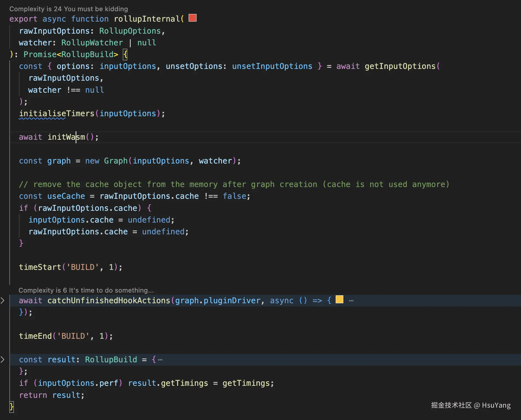Click the rollupInternal function name
The width and height of the screenshot is (521, 420).
[x=147, y=19]
